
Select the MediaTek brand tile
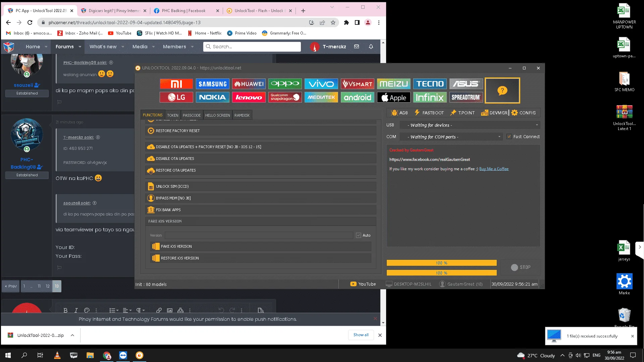(x=321, y=97)
